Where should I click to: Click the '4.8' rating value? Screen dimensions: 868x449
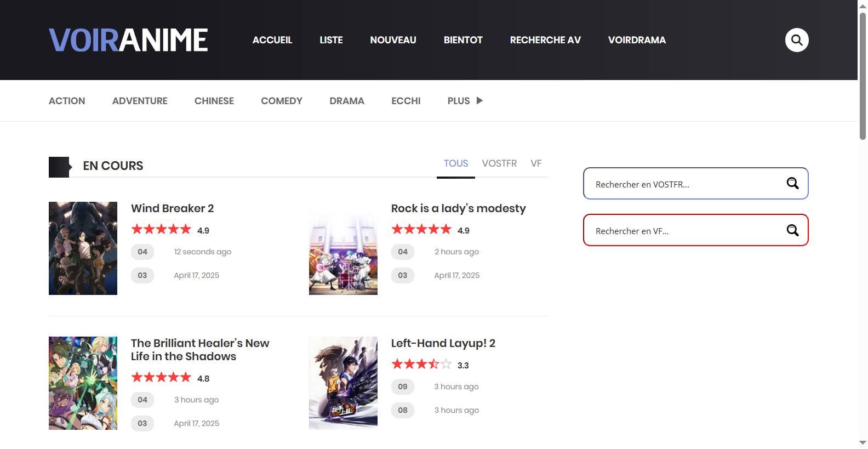(203, 378)
